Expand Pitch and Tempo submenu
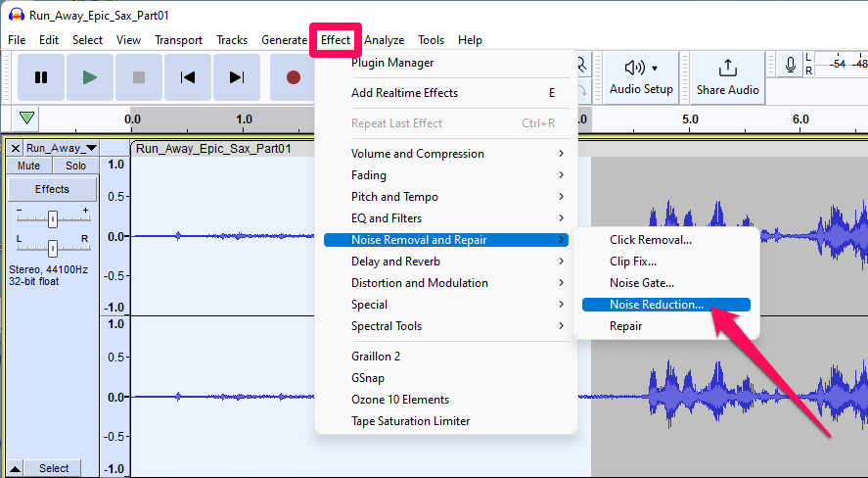 point(446,197)
